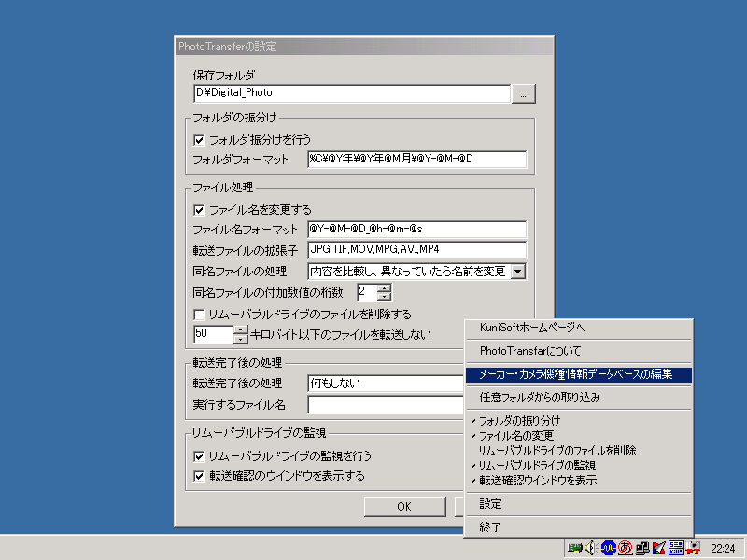Image resolution: width=747 pixels, height=560 pixels.
Task: Decrease the kilobyte threshold with down arrow
Action: pyautogui.click(x=241, y=339)
